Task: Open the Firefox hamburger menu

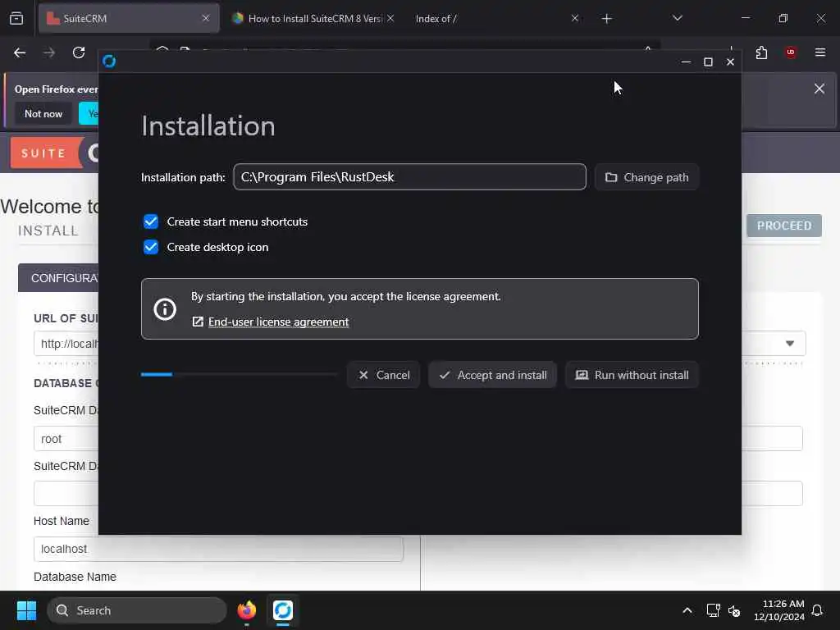Action: point(820,52)
